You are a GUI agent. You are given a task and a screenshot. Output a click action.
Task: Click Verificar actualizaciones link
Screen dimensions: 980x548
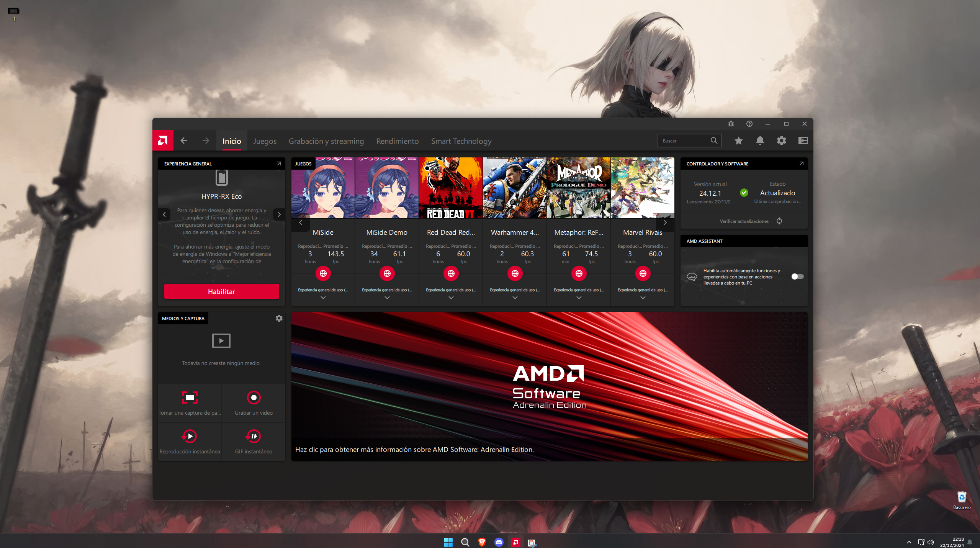point(744,221)
